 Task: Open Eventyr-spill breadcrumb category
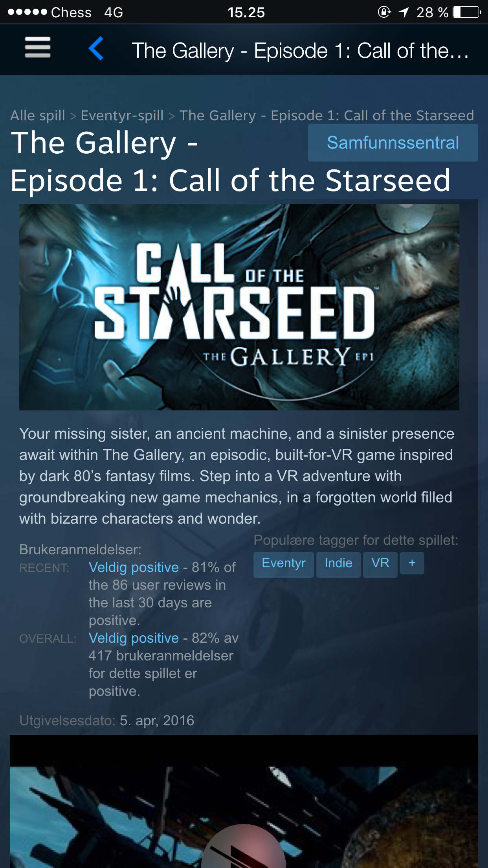122,116
